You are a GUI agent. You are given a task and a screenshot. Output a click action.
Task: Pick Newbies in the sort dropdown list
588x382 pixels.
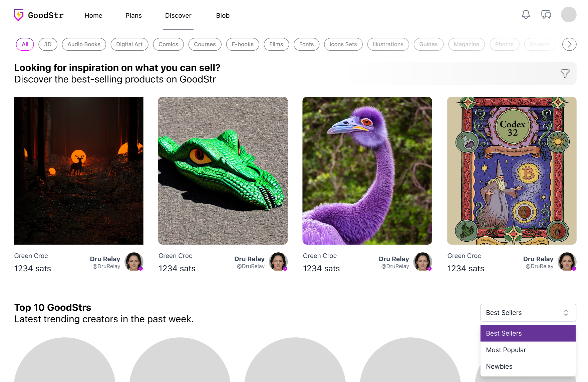(x=528, y=367)
